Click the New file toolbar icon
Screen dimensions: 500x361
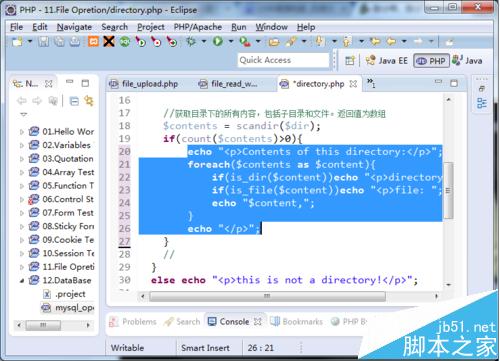[17, 42]
